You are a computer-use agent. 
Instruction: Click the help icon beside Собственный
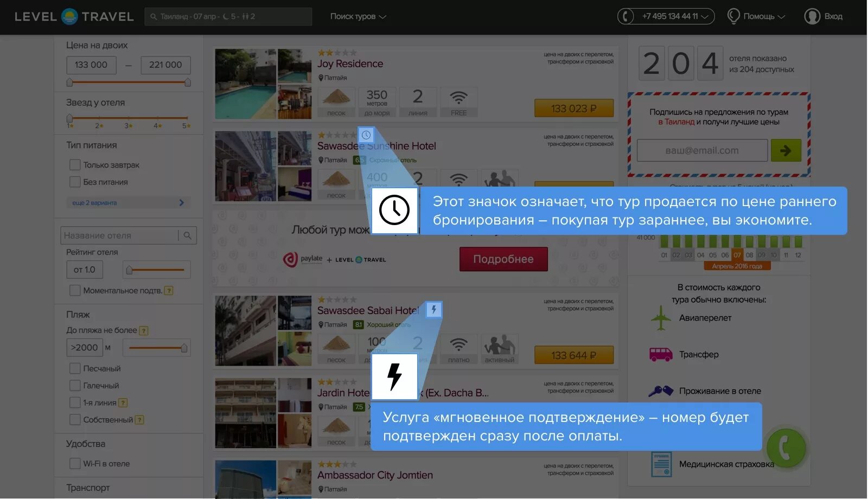click(139, 420)
